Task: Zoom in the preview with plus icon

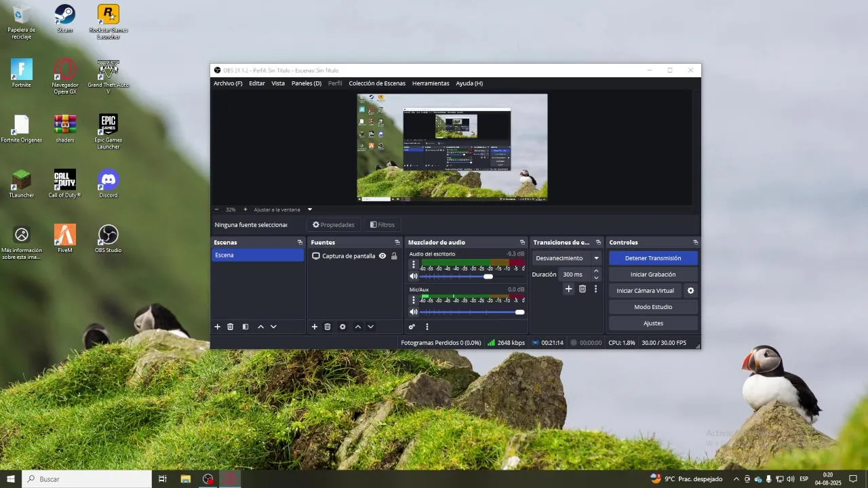Action: click(x=245, y=209)
